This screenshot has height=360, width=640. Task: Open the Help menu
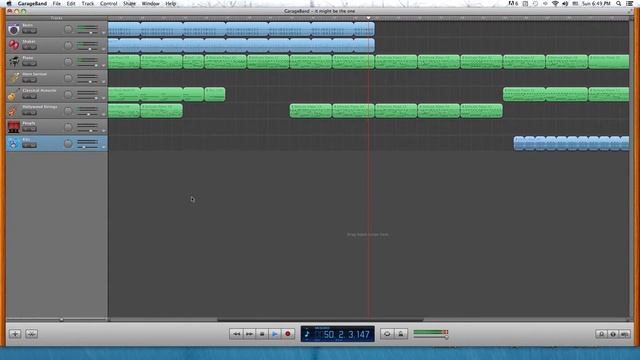pyautogui.click(x=171, y=4)
